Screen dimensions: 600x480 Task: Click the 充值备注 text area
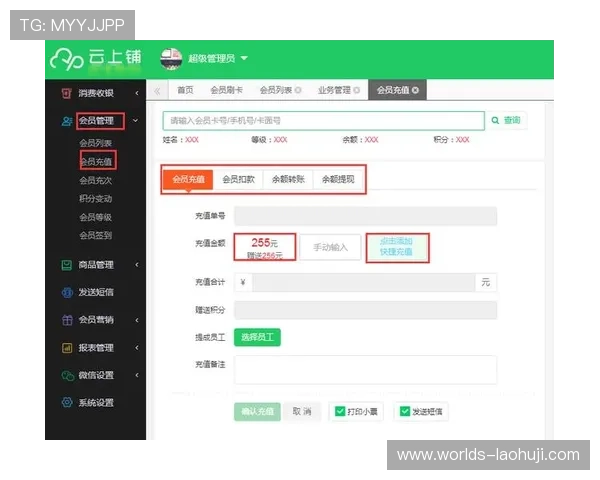pyautogui.click(x=365, y=370)
